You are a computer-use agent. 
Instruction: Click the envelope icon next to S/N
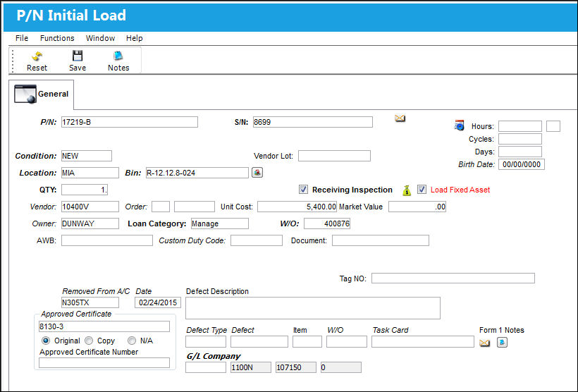400,118
